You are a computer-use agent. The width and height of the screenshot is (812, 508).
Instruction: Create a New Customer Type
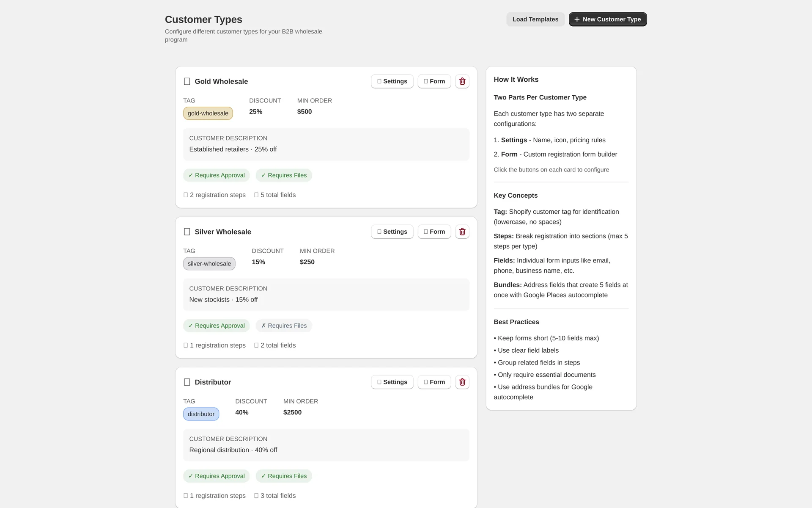(608, 19)
